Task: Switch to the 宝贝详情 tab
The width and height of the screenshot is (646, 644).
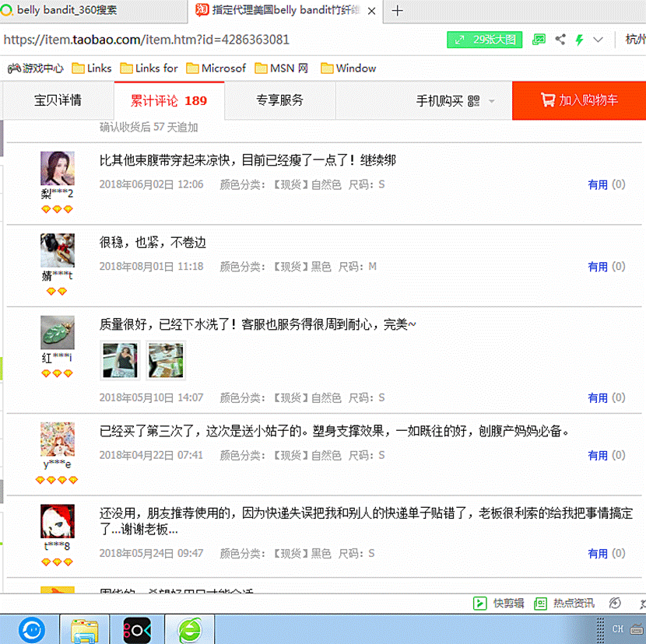Action: 58,100
